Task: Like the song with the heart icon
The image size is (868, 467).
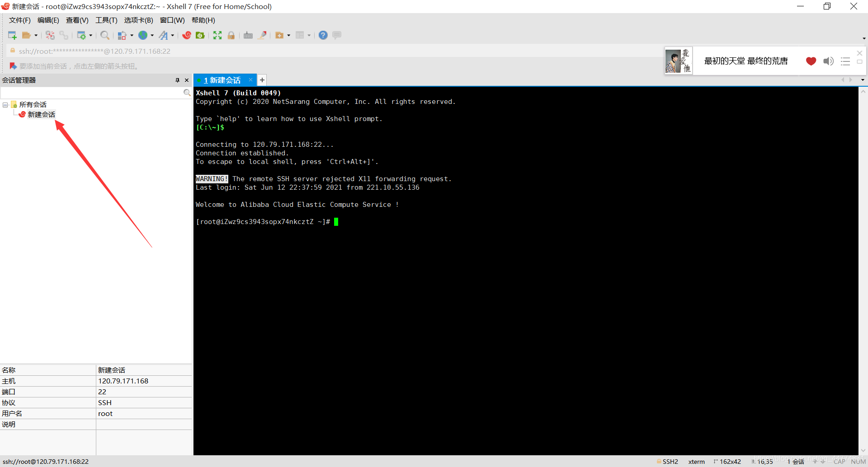Action: [x=811, y=61]
